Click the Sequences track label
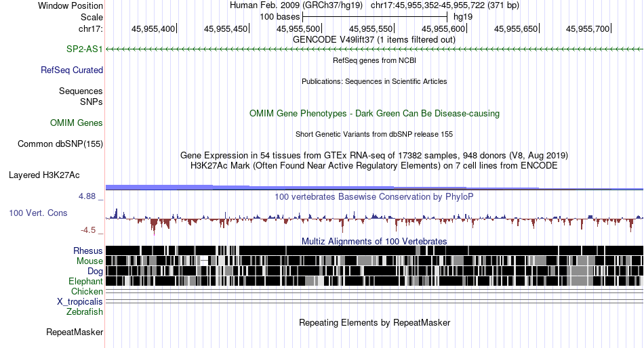This screenshot has height=348, width=644. (81, 91)
